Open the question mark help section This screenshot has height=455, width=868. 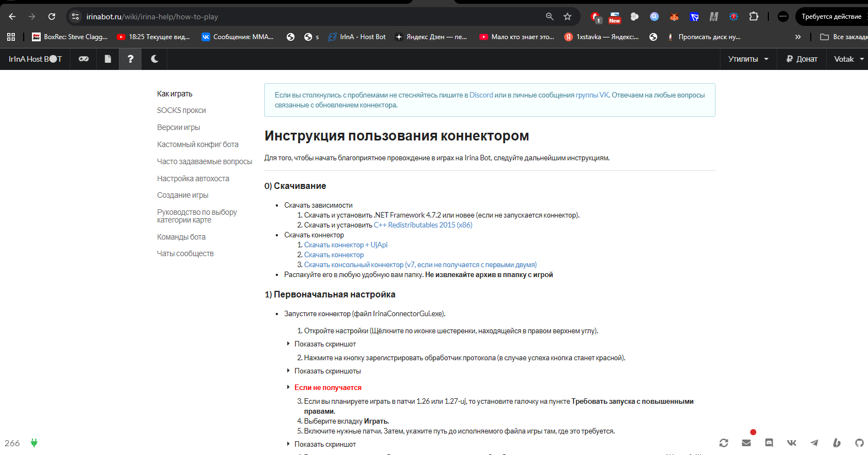(x=130, y=59)
